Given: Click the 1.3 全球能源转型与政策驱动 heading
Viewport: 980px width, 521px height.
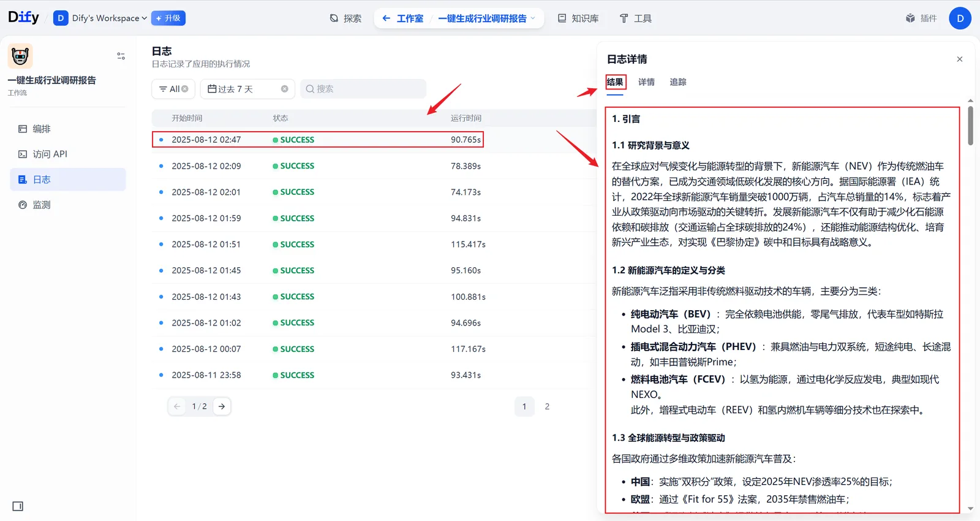Looking at the screenshot, I should (668, 438).
